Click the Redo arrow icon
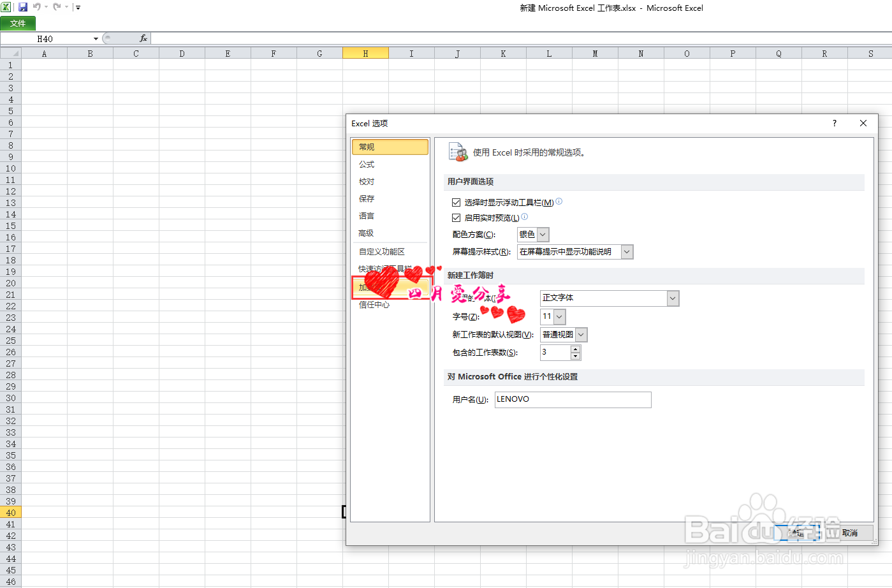The width and height of the screenshot is (892, 588). [x=57, y=7]
